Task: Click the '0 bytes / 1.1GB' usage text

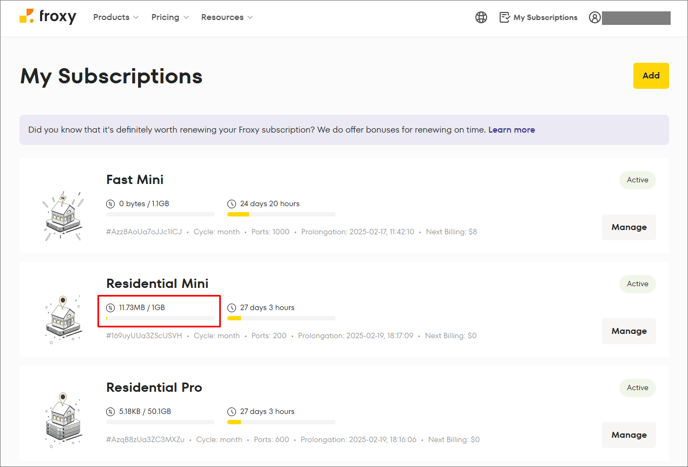Action: click(144, 204)
